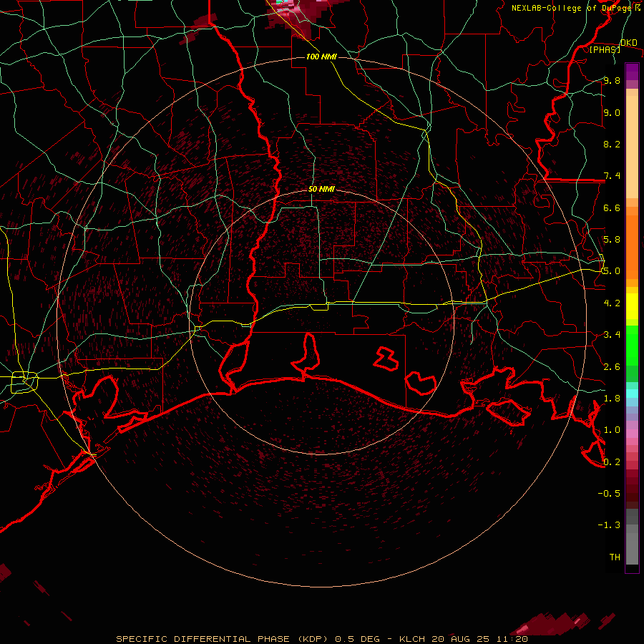
Task: Click the KLCH station ID in the caption
Action: click(x=413, y=639)
